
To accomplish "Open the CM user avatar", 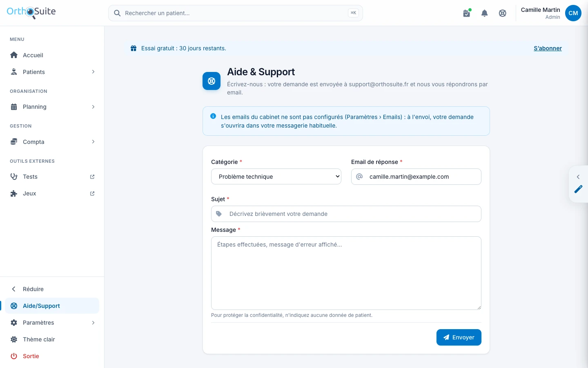I will click(x=573, y=13).
